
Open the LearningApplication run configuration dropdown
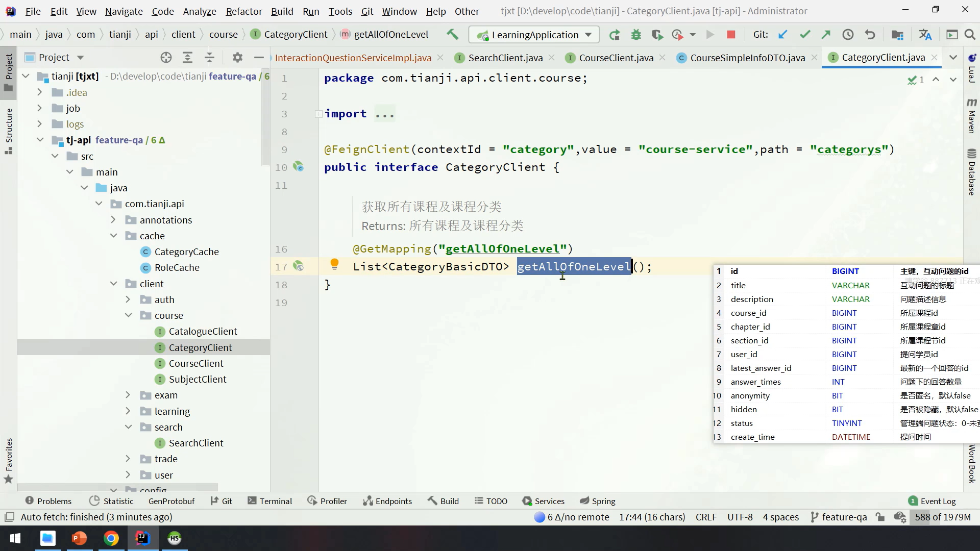534,35
